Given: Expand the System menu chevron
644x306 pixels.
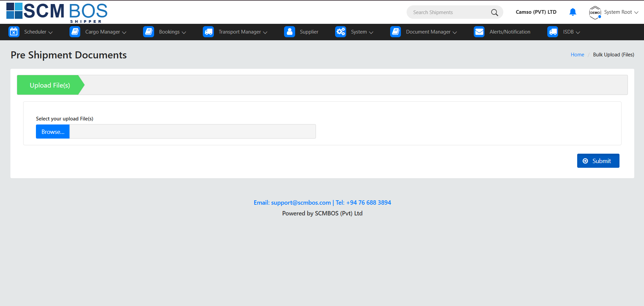Looking at the screenshot, I should [371, 33].
